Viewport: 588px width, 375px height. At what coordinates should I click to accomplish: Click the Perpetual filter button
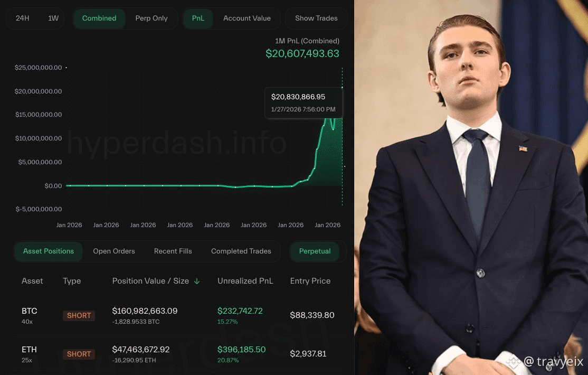315,251
